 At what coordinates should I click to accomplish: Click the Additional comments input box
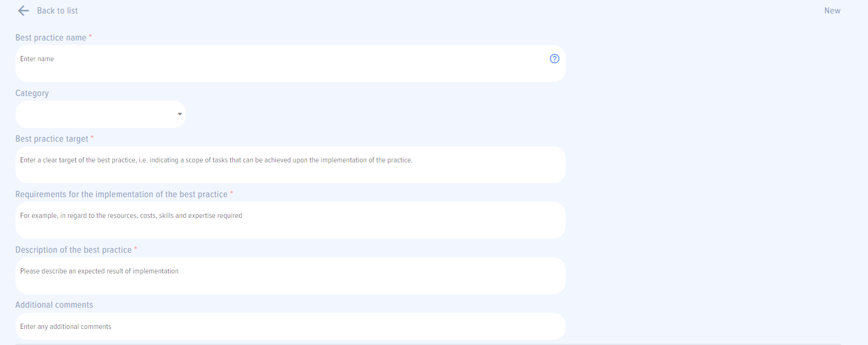point(290,326)
